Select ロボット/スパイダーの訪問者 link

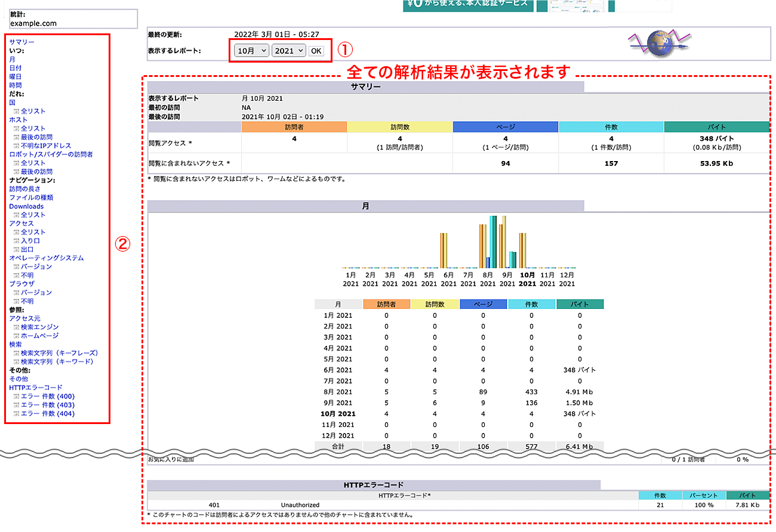point(51,154)
